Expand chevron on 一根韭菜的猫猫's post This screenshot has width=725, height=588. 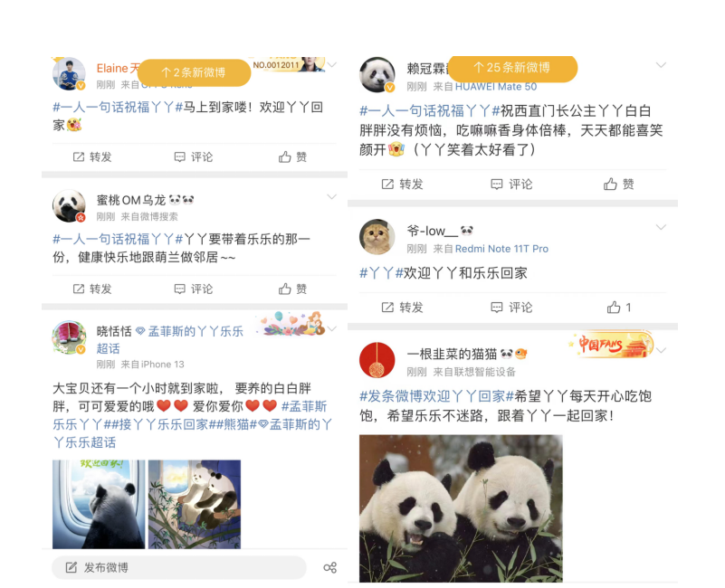point(662,350)
